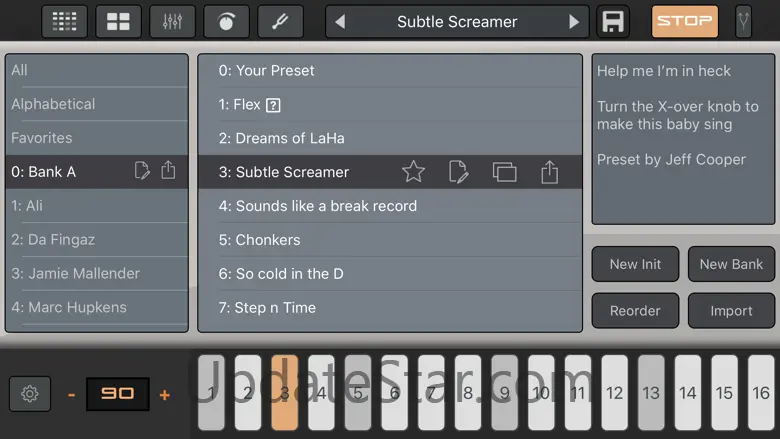Go to the previous preset with left arrow
This screenshot has width=780, height=439.
point(340,21)
